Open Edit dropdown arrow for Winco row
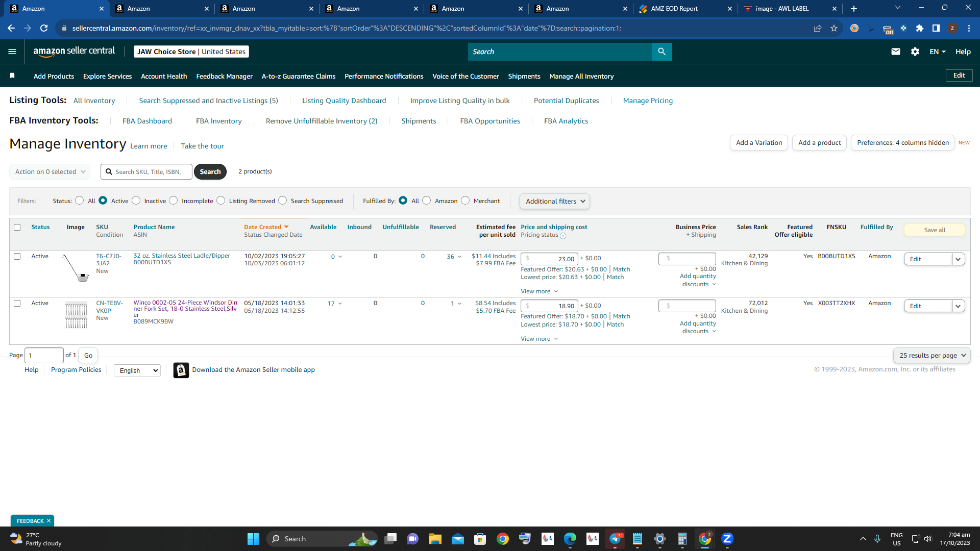The width and height of the screenshot is (980, 551). point(958,306)
